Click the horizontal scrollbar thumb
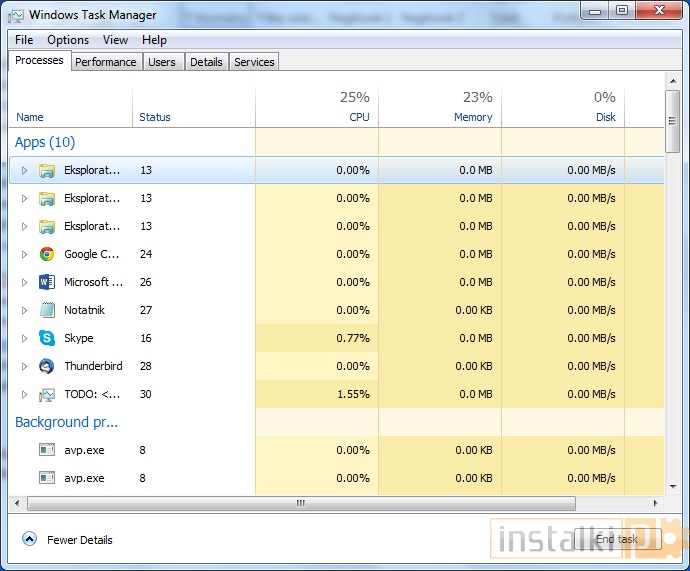690x571 pixels. point(301,503)
